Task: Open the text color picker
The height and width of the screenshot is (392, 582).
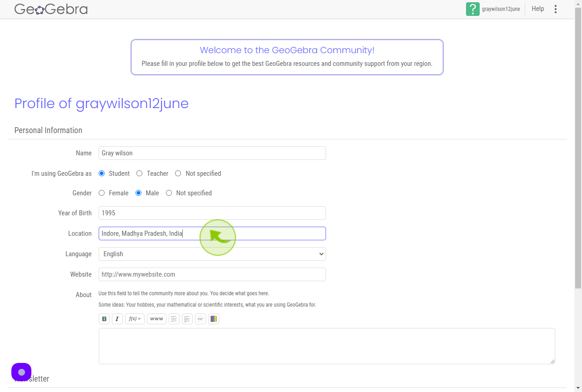Action: 214,319
